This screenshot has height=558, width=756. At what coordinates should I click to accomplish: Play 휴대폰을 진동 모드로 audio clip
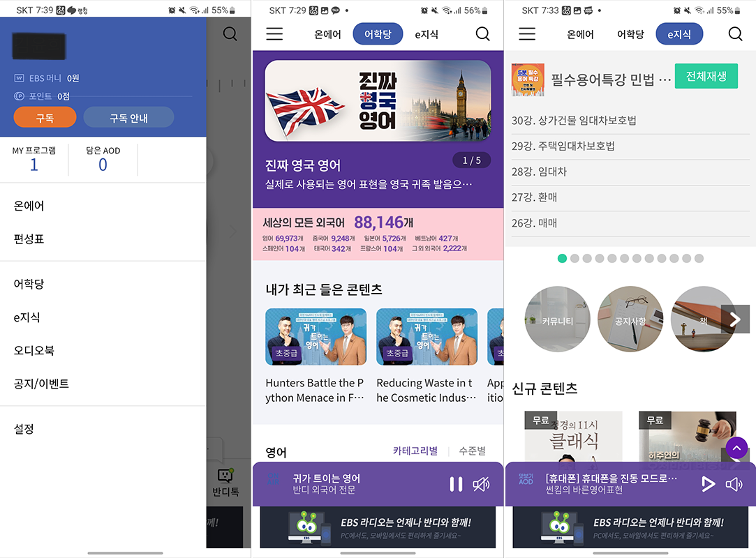click(x=708, y=484)
